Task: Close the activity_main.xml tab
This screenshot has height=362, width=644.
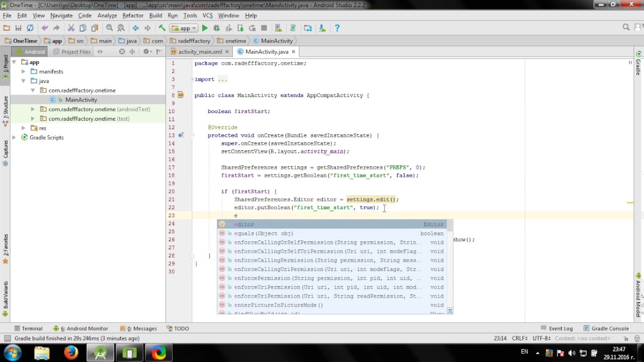Action: [227, 52]
